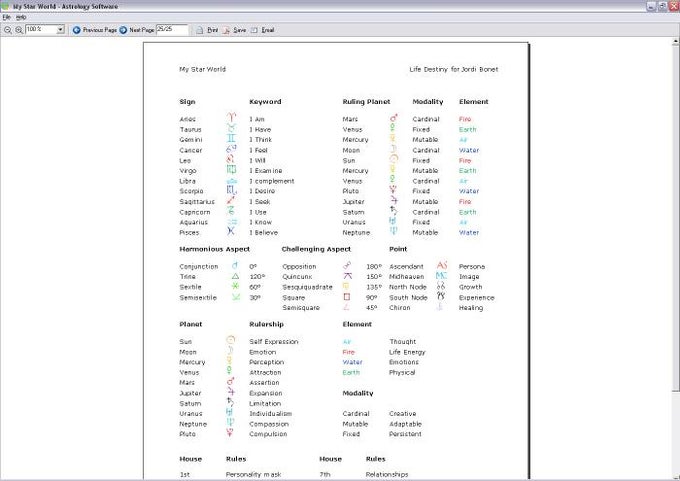Click the 'Self Expression' rulership text
The image size is (680, 481).
[274, 342]
